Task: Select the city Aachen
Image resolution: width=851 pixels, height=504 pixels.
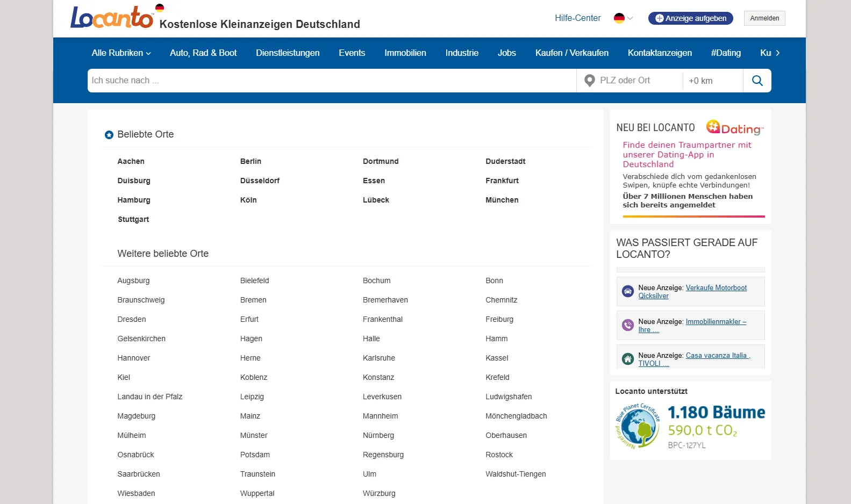Action: click(131, 161)
